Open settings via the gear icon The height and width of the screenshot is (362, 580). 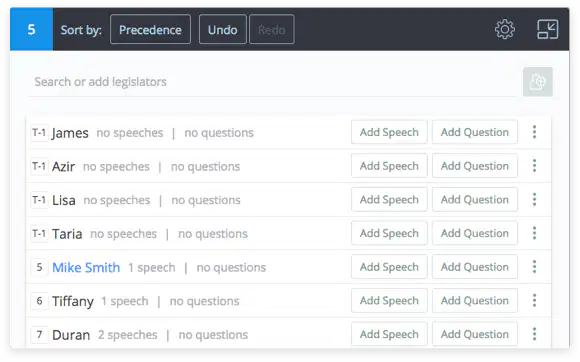[x=505, y=29]
